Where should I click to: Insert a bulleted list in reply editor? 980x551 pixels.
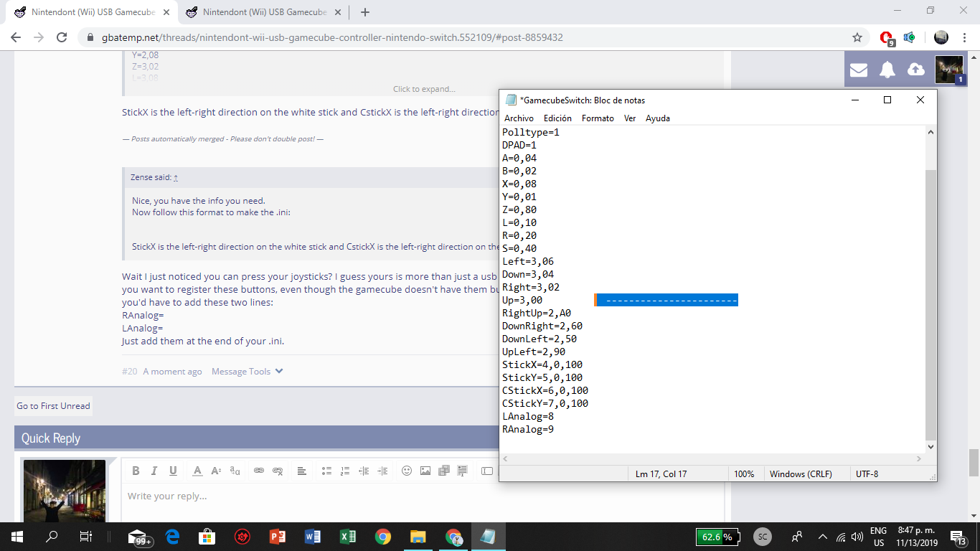pos(326,471)
